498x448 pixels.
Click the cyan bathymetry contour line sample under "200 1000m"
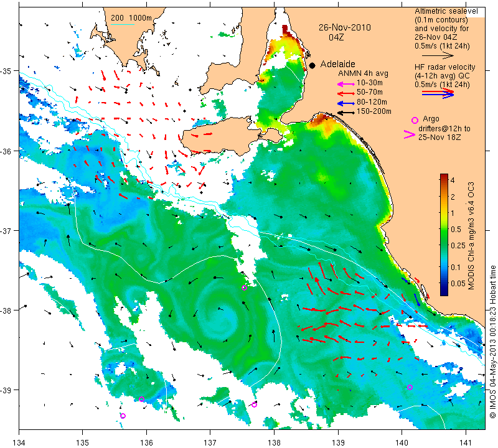pyautogui.click(x=123, y=24)
